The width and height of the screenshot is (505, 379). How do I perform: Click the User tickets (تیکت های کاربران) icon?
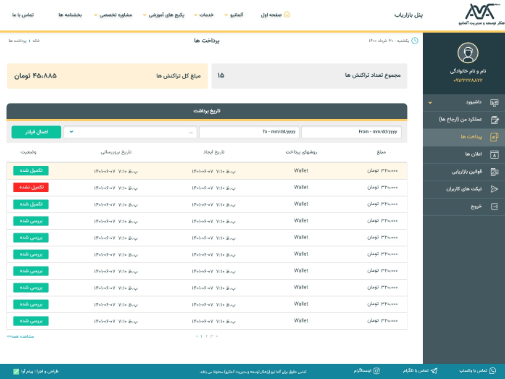[494, 189]
